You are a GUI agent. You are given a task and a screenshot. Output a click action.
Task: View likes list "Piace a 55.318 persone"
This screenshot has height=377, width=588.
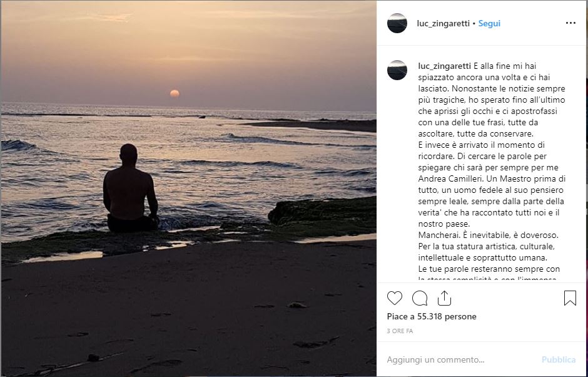(432, 317)
